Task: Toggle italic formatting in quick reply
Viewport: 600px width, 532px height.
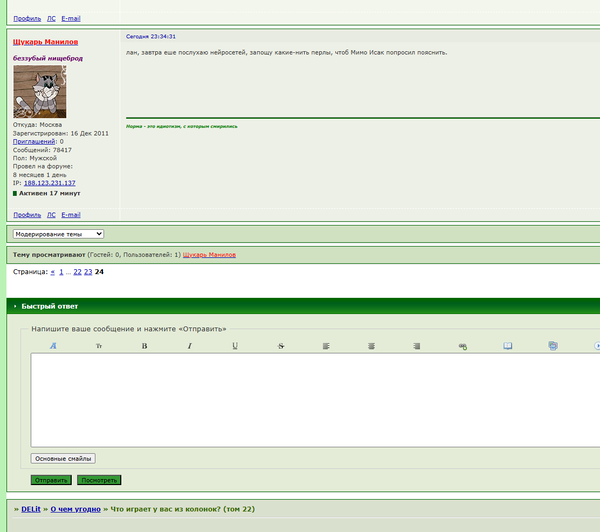Action: [189, 346]
